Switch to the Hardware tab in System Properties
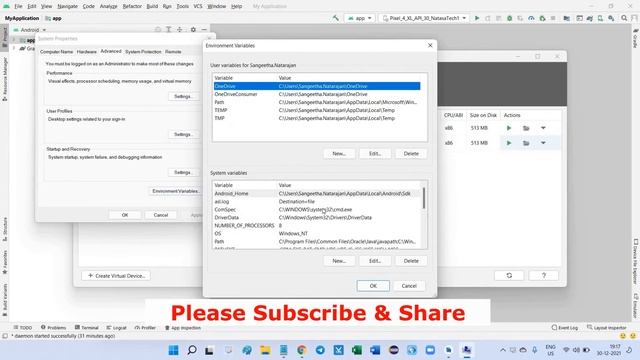 pyautogui.click(x=87, y=52)
